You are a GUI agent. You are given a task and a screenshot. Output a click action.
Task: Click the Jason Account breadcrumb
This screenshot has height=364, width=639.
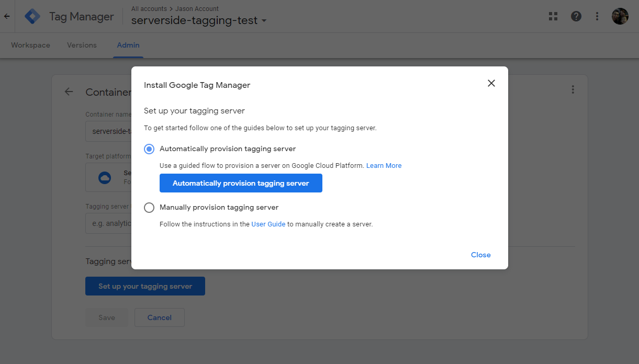tap(198, 9)
